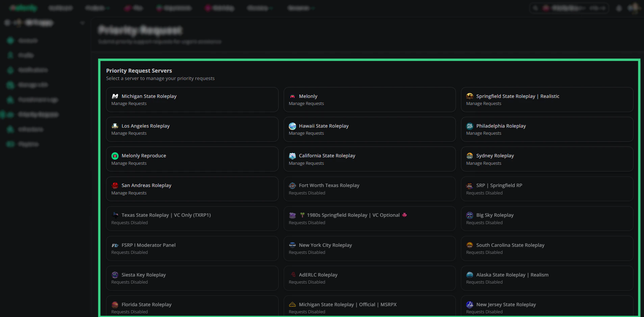The width and height of the screenshot is (644, 317).
Task: Click the FSRP I Moderator Panel icon
Action: click(x=115, y=245)
